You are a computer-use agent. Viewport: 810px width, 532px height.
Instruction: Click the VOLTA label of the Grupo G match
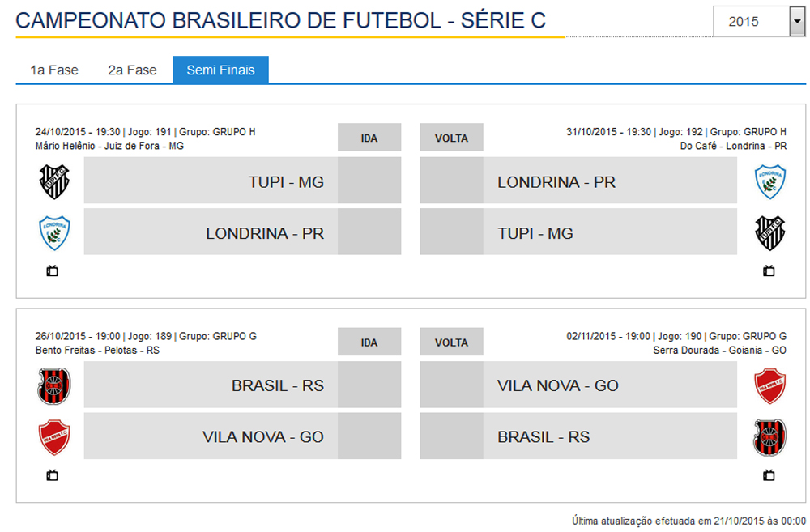[451, 342]
